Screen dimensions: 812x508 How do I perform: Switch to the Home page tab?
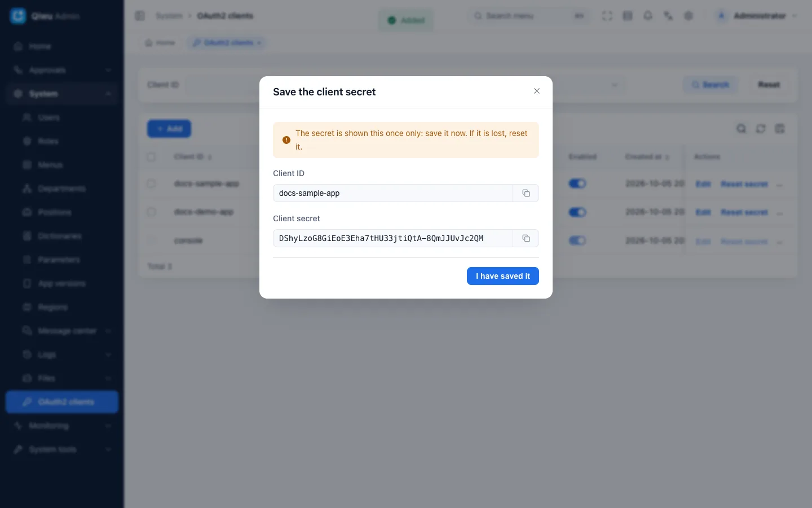[160, 43]
